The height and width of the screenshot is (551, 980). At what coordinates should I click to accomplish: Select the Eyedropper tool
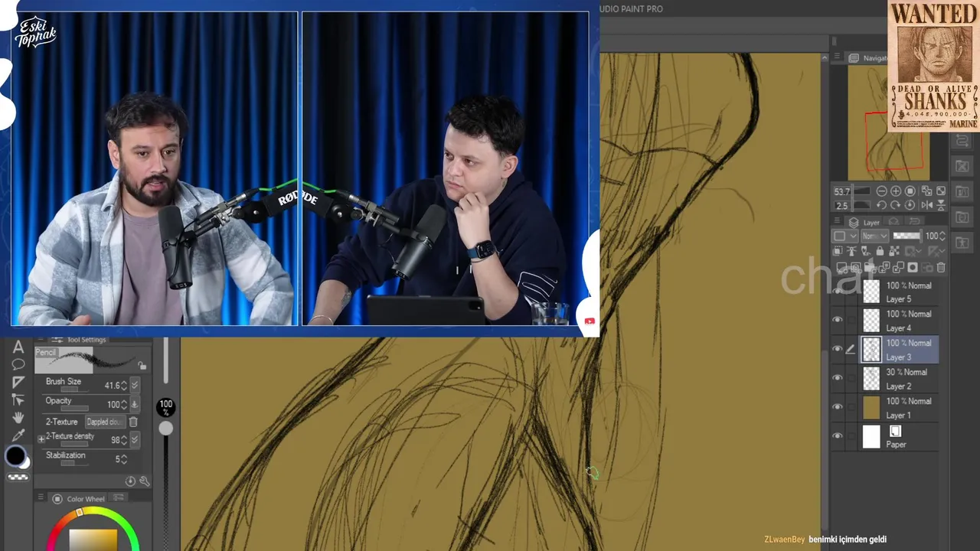(18, 435)
